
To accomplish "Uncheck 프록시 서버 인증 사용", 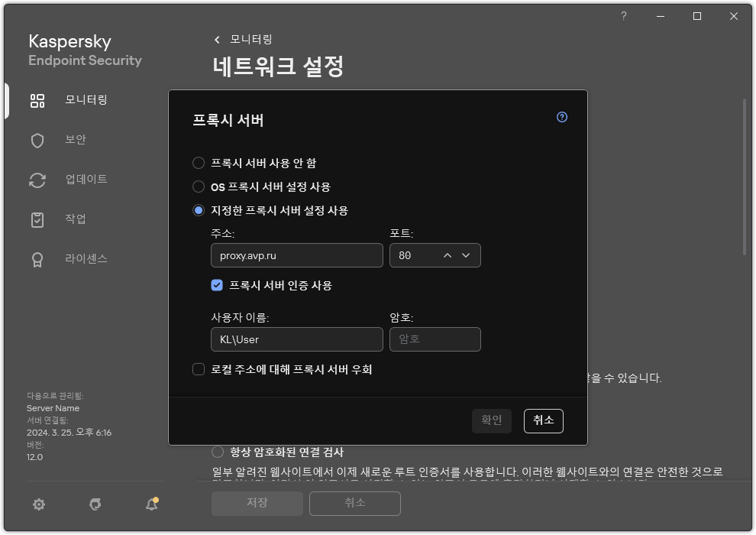I will click(x=217, y=286).
